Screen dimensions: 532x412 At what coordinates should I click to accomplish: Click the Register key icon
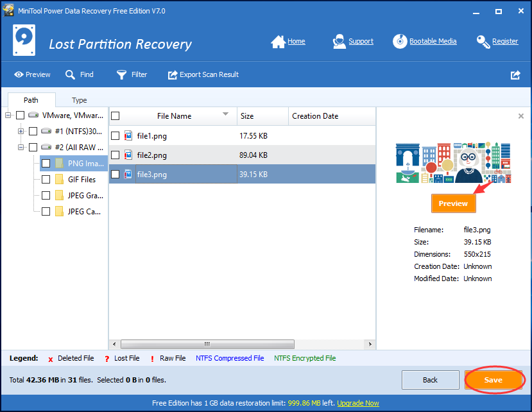(483, 42)
